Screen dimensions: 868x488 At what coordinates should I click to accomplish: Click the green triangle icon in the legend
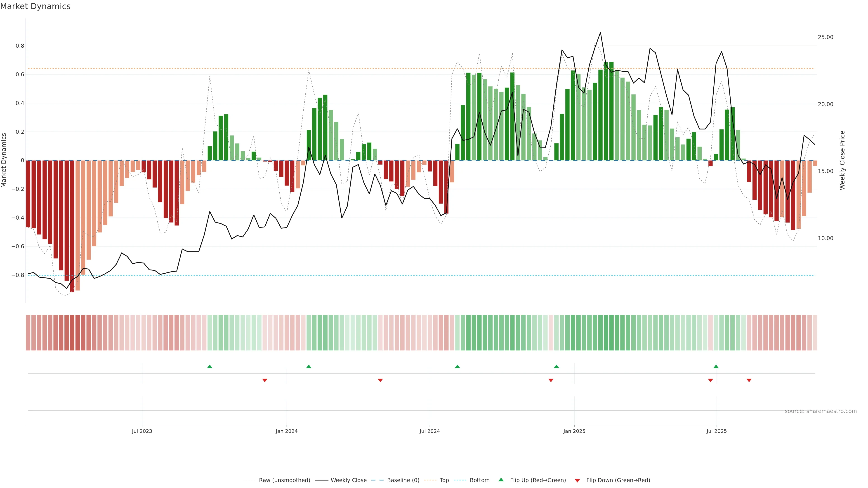pos(501,480)
